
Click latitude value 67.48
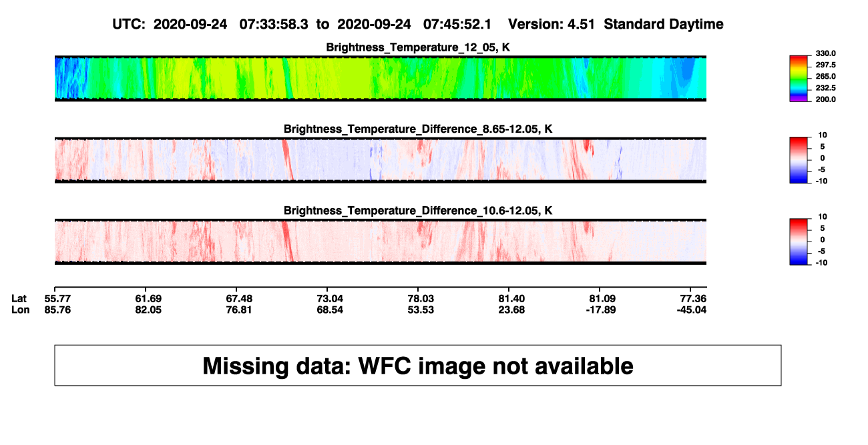tap(239, 299)
